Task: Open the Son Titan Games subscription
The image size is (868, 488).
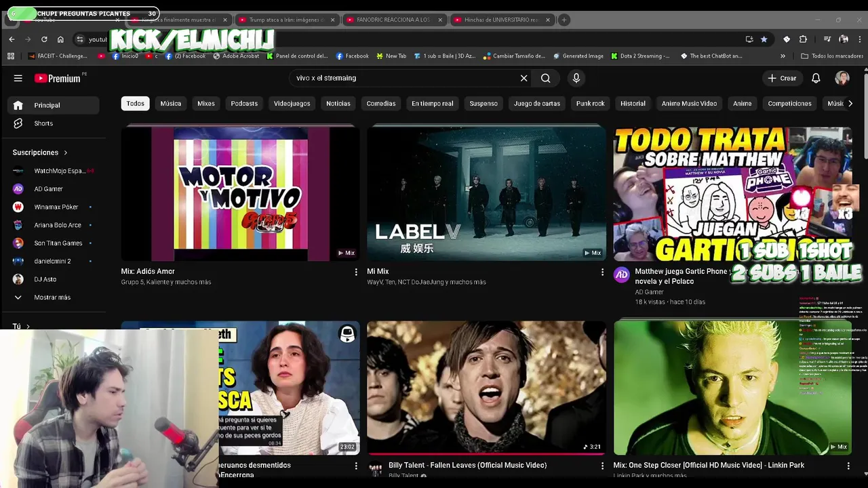Action: click(x=54, y=243)
